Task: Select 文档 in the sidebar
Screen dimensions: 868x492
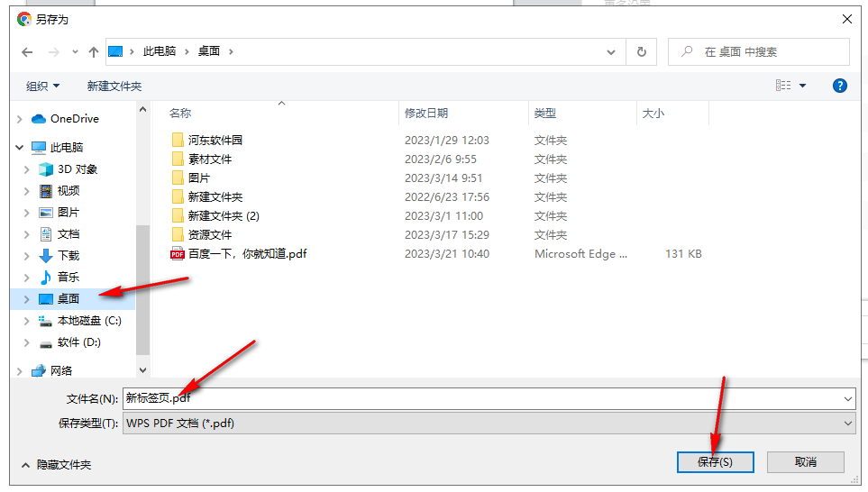Action: [69, 234]
